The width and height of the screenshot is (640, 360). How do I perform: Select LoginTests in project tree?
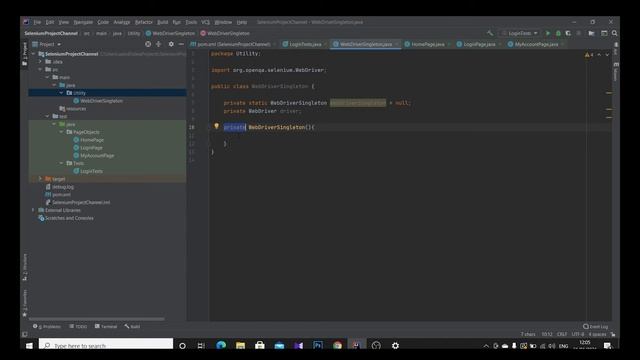(88, 171)
